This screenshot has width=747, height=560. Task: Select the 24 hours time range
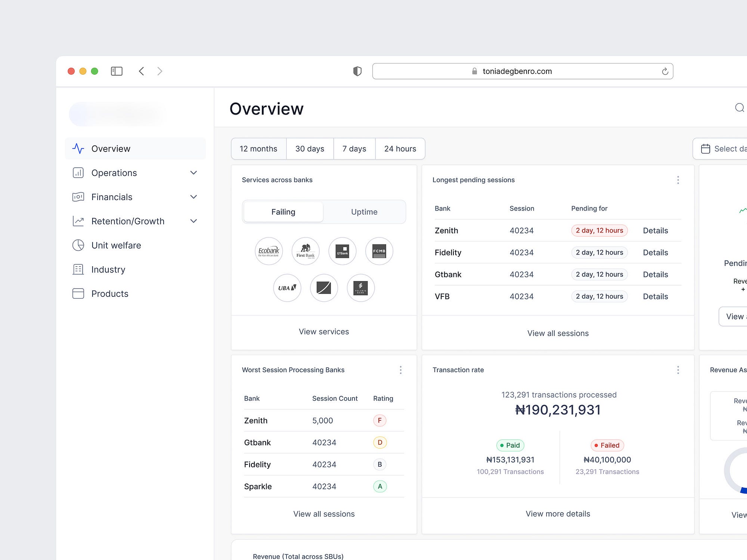tap(400, 149)
